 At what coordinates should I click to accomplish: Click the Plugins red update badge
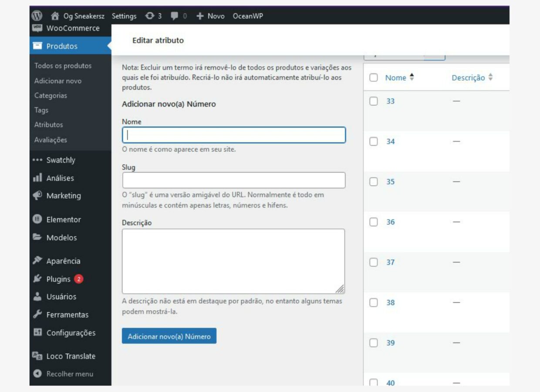click(x=78, y=279)
